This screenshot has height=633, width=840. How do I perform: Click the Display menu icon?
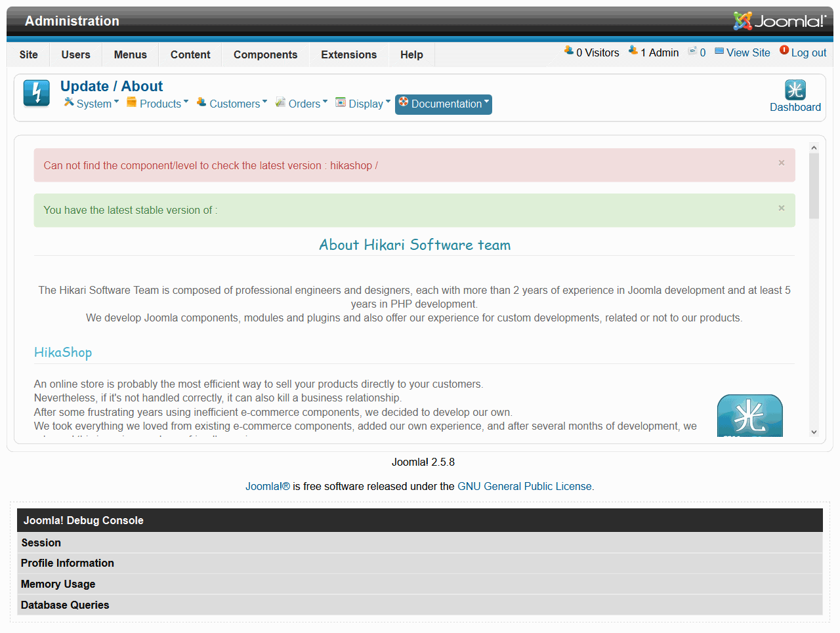(x=341, y=102)
